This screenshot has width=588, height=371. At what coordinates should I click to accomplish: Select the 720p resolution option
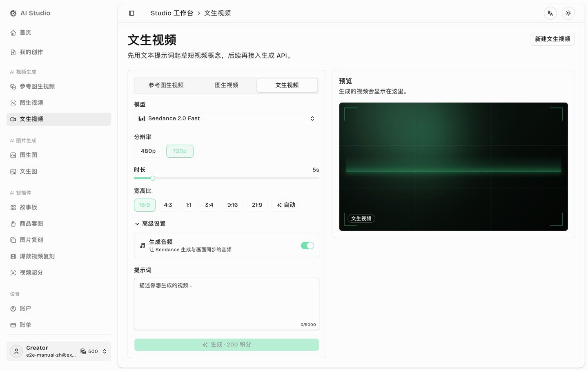click(x=180, y=151)
